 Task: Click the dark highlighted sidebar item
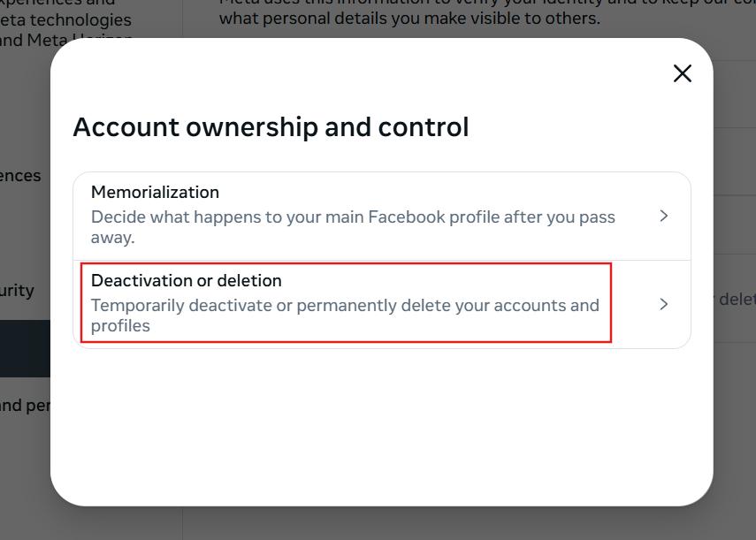pos(24,348)
